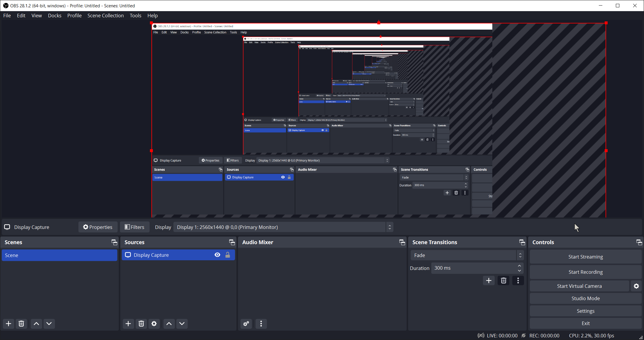Screen dimensions: 644x340
Task: Move source up with arrow icon
Action: coord(169,324)
